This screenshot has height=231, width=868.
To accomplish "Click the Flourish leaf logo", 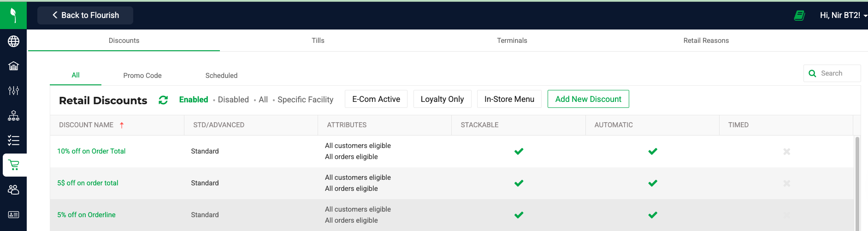I will click(x=13, y=15).
